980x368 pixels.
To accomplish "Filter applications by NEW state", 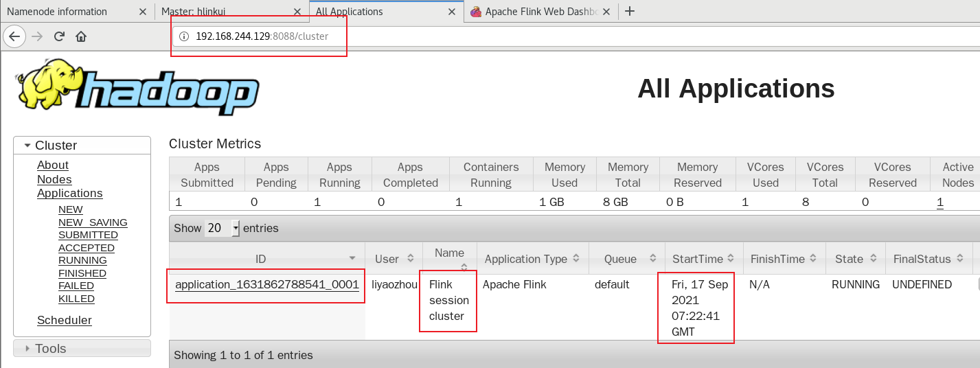I will click(71, 210).
